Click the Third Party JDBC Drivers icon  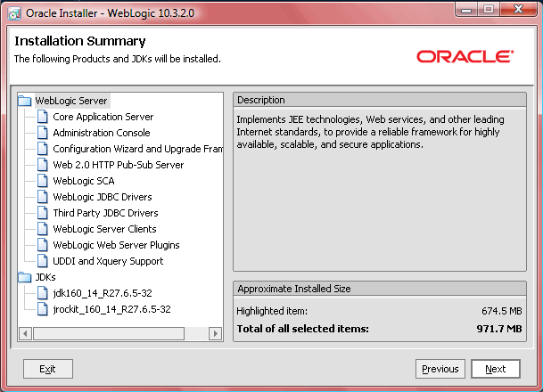coord(43,213)
